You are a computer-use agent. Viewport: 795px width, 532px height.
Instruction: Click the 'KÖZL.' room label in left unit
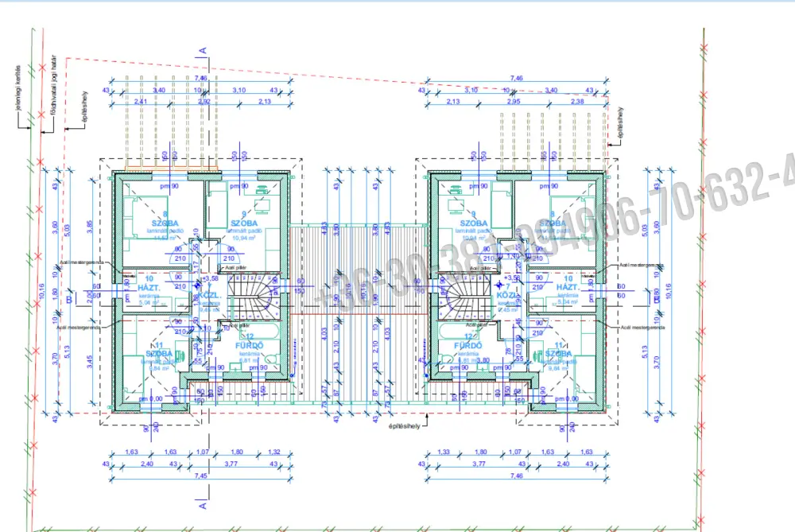click(209, 295)
